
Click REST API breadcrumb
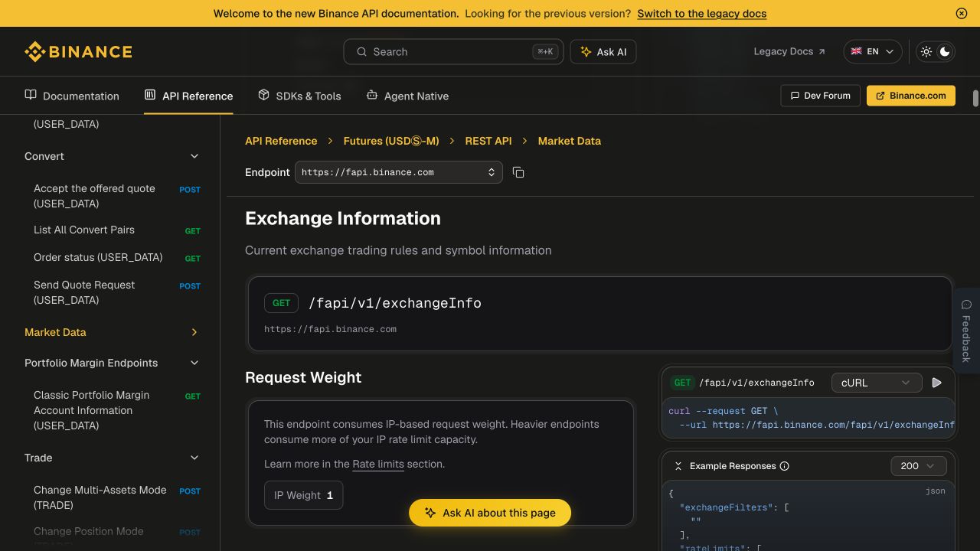(488, 141)
